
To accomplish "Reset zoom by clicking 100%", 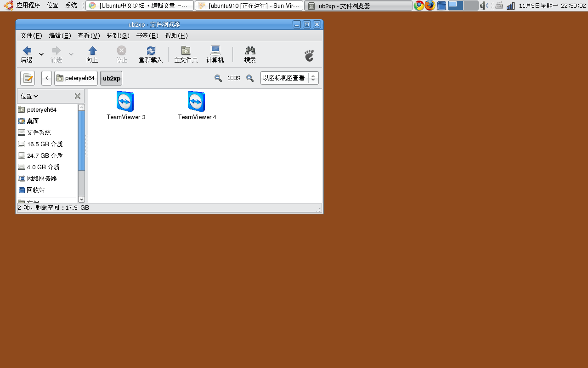I will [x=234, y=78].
